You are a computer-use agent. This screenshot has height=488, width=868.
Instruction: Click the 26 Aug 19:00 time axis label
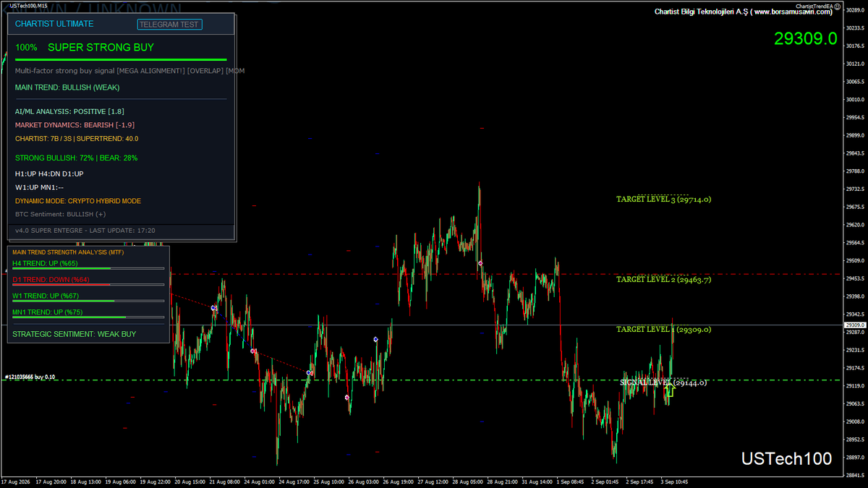click(x=397, y=481)
